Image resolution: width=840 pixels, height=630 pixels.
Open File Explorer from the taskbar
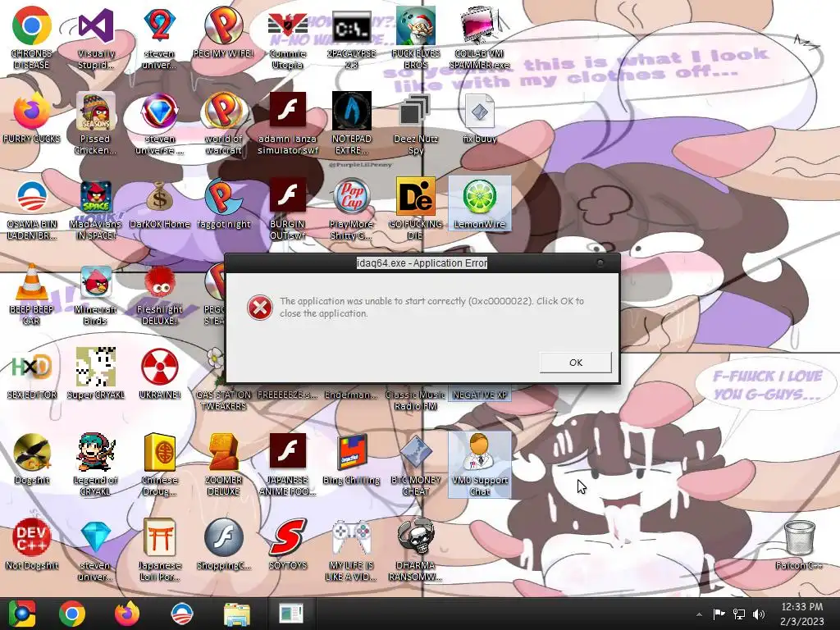click(x=236, y=614)
